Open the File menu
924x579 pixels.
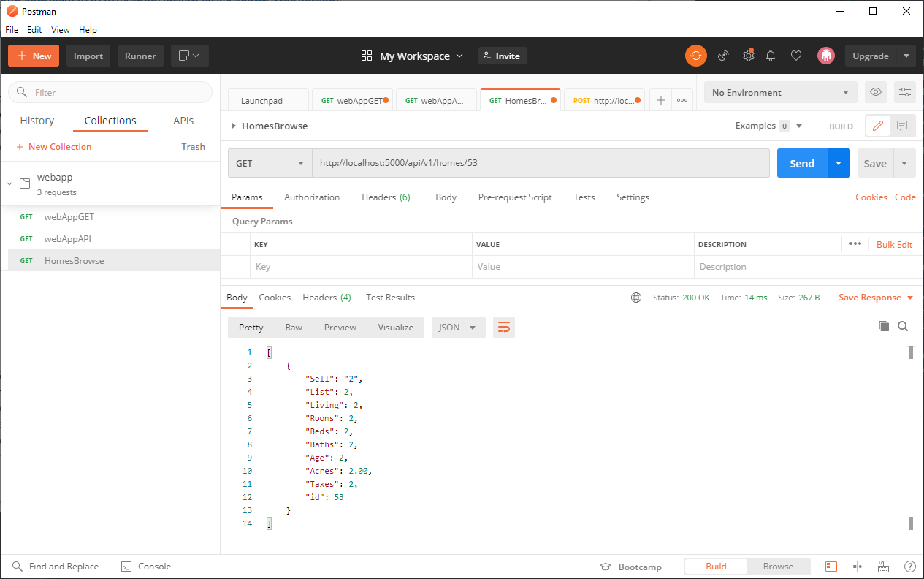[12, 30]
